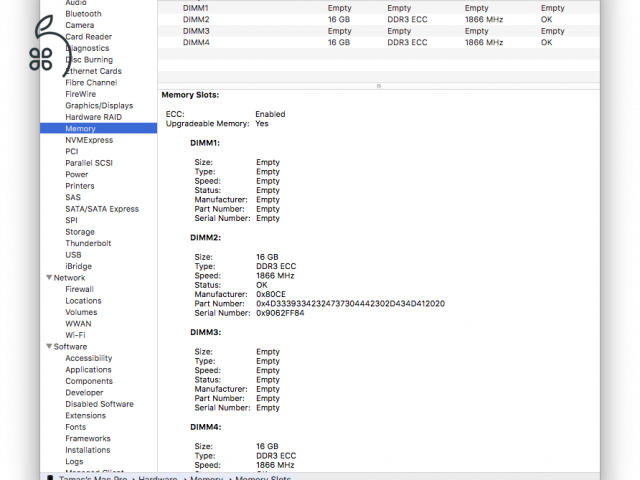Select USB in the sidebar
The height and width of the screenshot is (480, 640).
coord(73,255)
